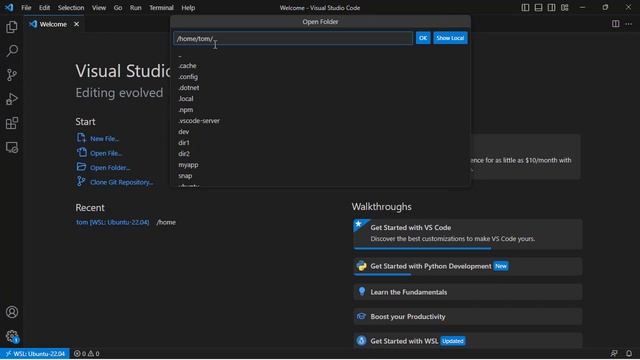Open the Run and Debug view

(x=12, y=99)
